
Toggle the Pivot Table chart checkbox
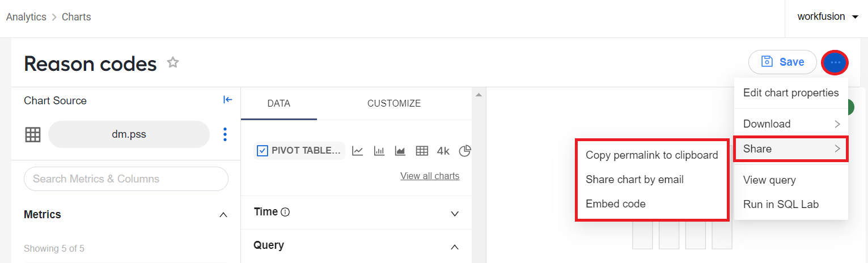click(262, 151)
